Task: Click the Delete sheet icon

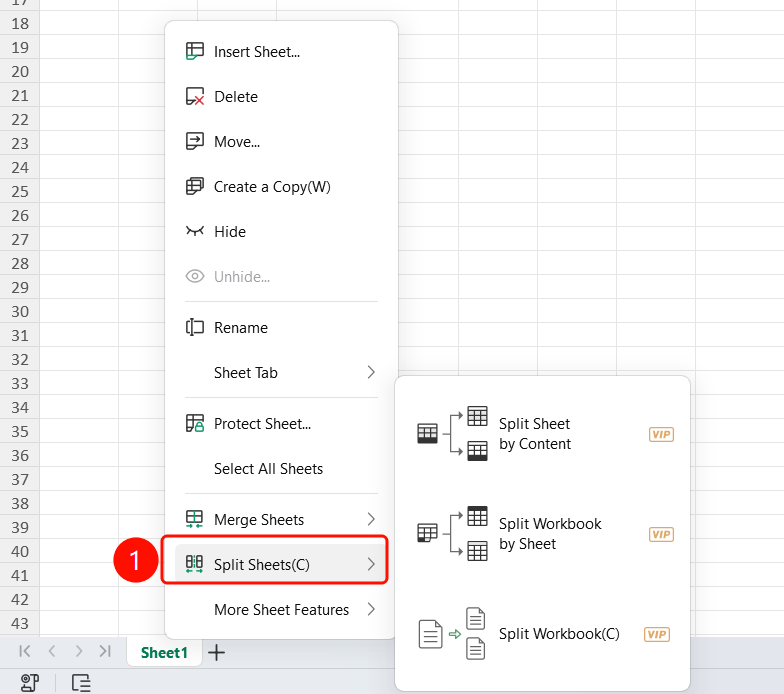Action: 194,96
